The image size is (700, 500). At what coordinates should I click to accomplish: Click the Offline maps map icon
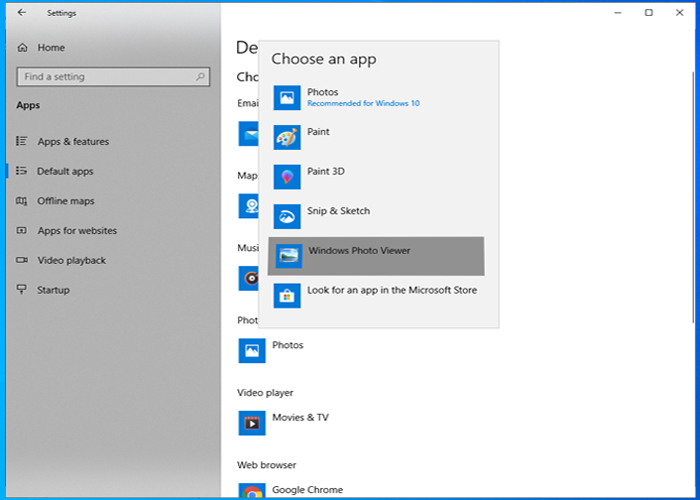coord(21,201)
